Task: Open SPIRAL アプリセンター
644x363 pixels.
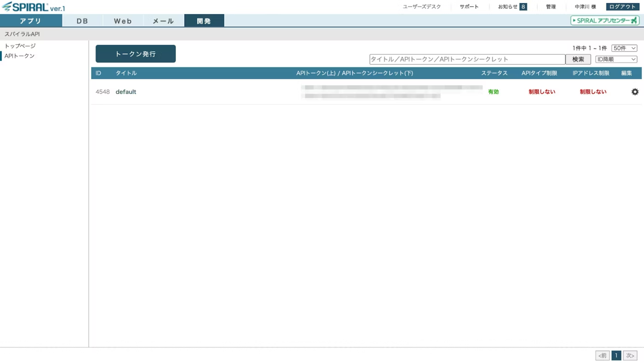Action: 604,20
